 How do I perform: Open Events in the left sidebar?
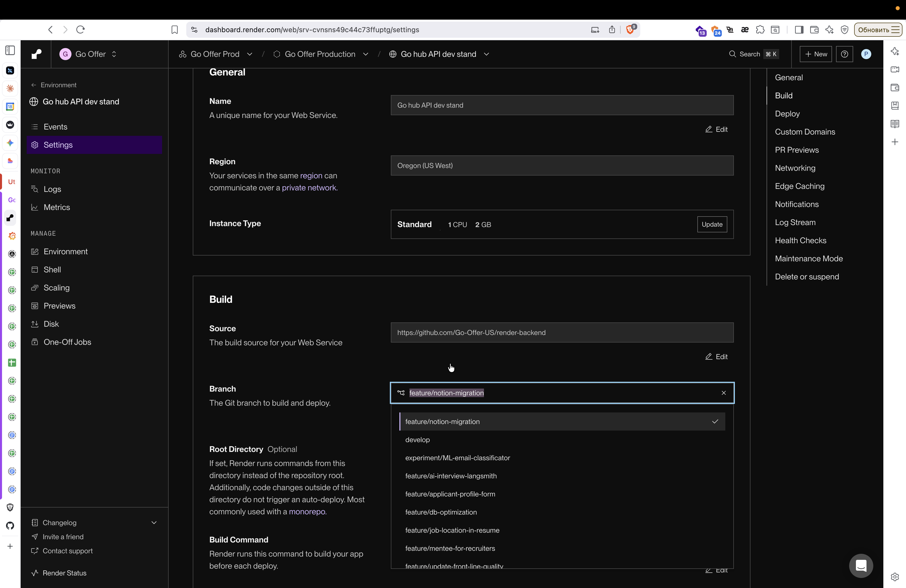coord(94,127)
